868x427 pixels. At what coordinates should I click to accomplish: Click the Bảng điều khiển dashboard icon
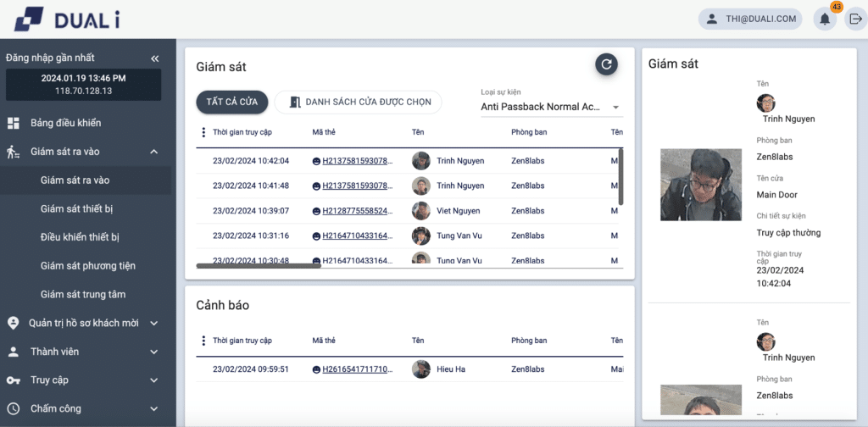[x=14, y=124]
